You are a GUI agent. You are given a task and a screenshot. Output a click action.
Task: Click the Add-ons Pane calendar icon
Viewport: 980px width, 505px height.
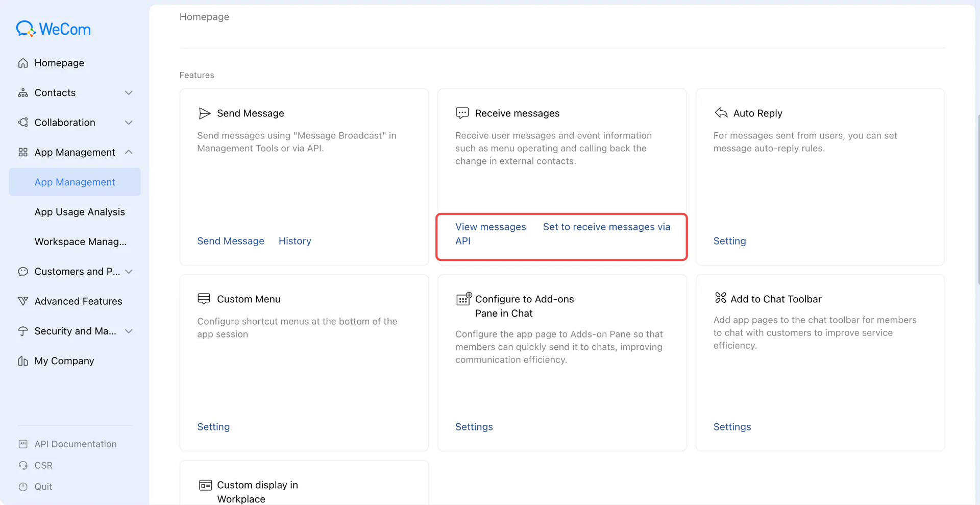[464, 299]
